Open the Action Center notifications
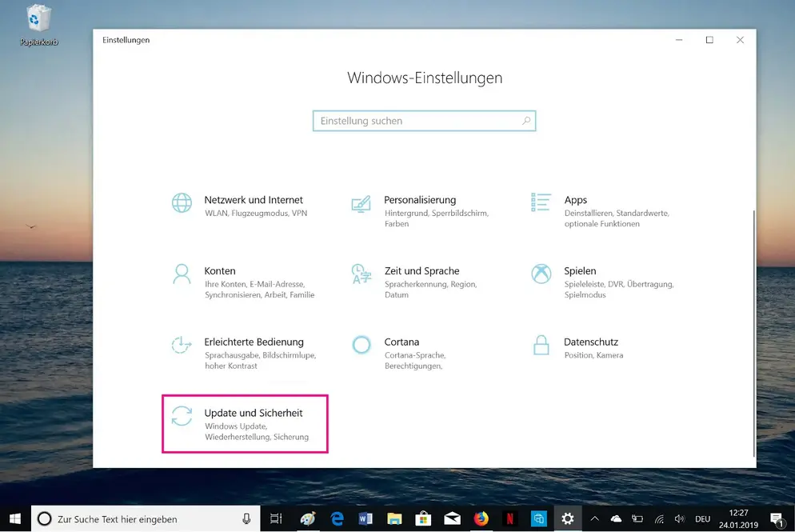 (777, 519)
